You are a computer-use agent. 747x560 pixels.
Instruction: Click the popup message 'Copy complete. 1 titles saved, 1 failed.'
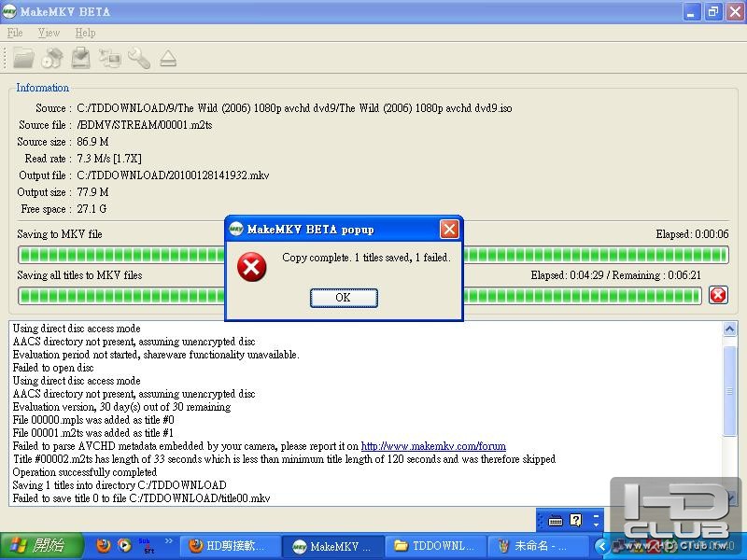pyautogui.click(x=366, y=258)
